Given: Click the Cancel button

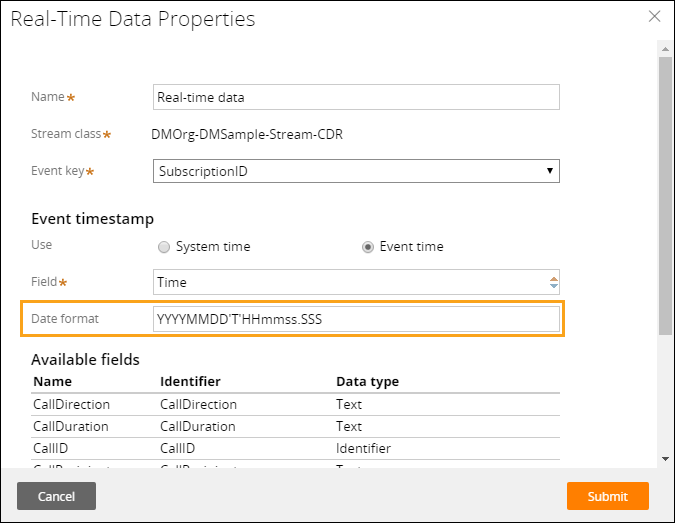Looking at the screenshot, I should [x=56, y=496].
